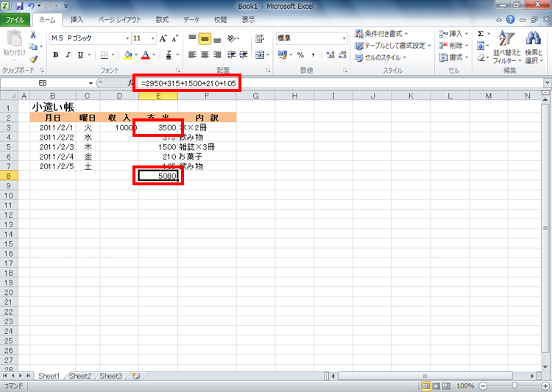The width and height of the screenshot is (552, 392).
Task: Click increase decimal icon
Action: coord(330,54)
